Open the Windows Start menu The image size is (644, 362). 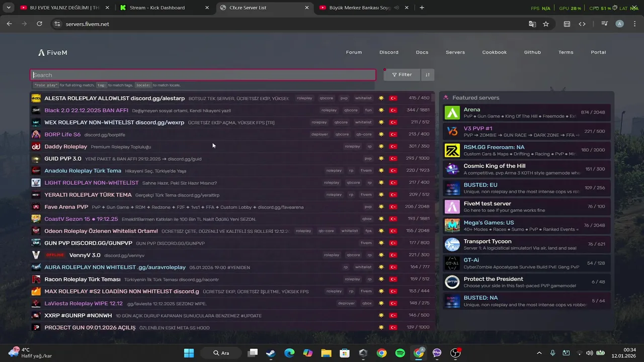coord(189,353)
